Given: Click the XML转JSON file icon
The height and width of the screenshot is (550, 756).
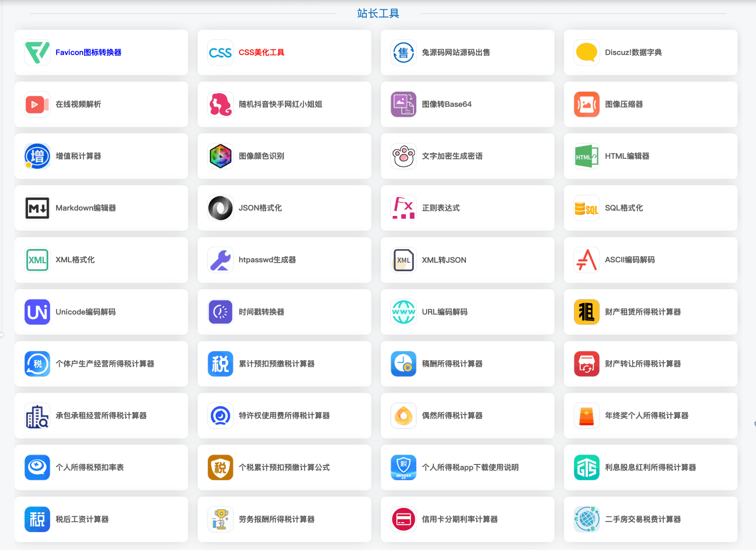Looking at the screenshot, I should click(404, 260).
